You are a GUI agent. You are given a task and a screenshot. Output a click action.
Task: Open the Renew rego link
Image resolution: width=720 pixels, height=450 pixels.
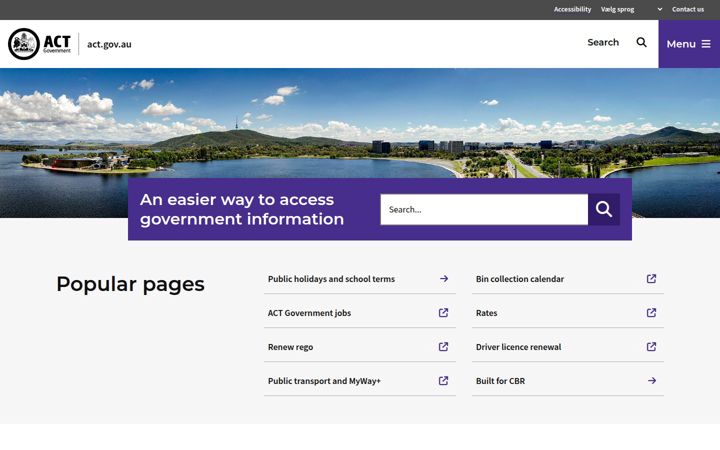click(x=360, y=347)
